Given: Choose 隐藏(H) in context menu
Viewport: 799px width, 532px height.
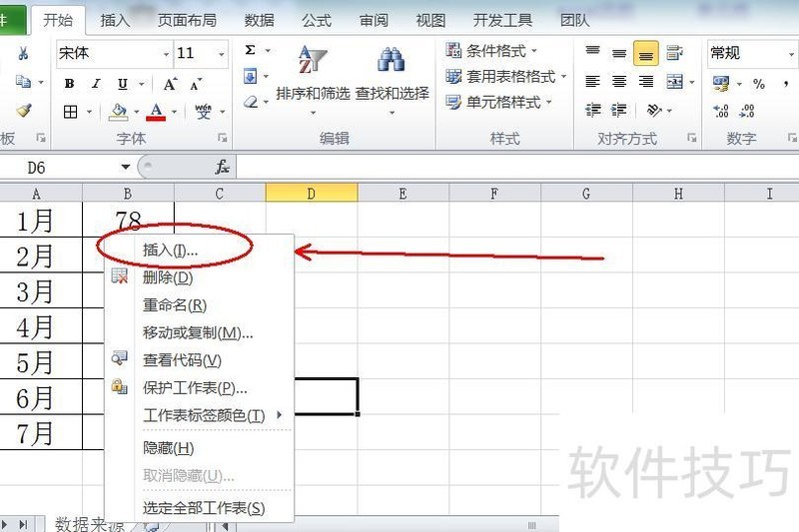Looking at the screenshot, I should click(x=200, y=447).
